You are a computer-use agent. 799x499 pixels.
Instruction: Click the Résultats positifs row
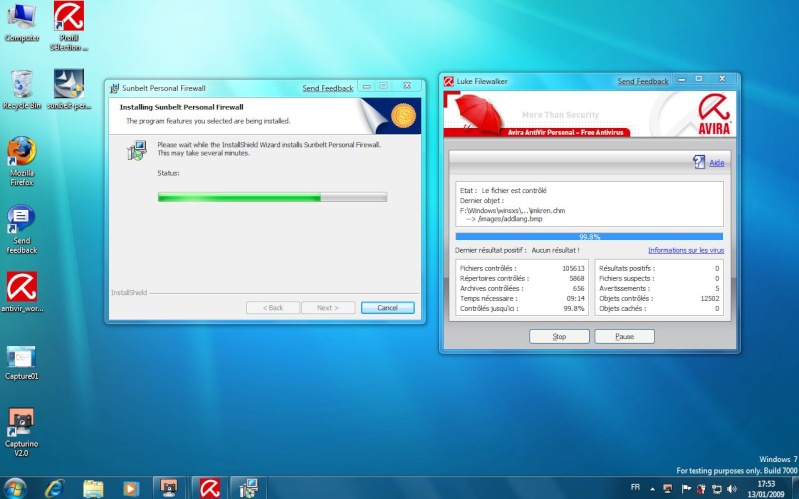[659, 269]
